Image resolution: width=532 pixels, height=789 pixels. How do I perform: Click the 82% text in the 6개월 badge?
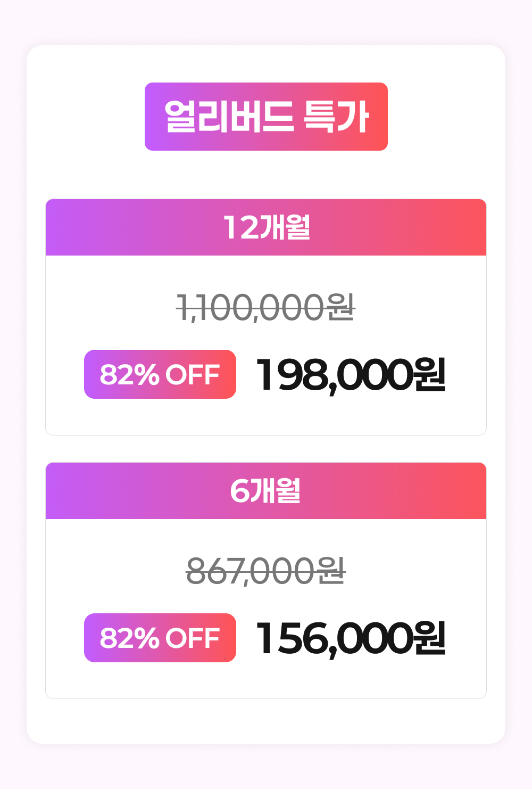(x=129, y=638)
